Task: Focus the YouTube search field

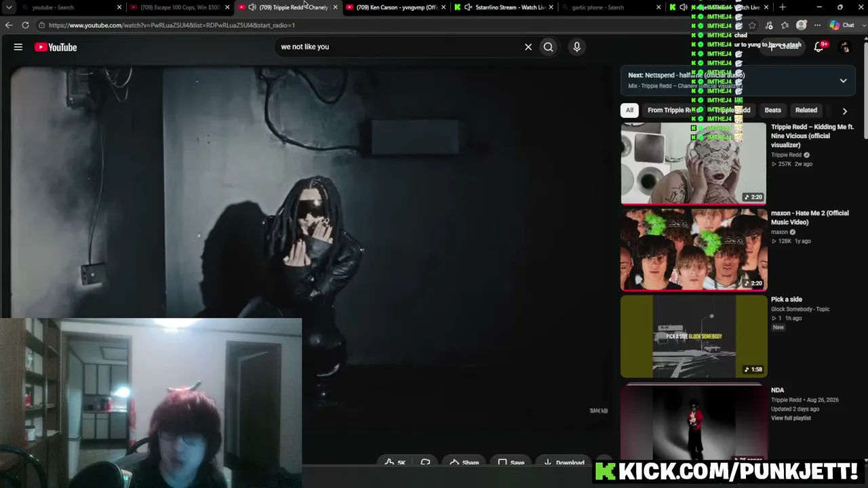Action: [400, 47]
